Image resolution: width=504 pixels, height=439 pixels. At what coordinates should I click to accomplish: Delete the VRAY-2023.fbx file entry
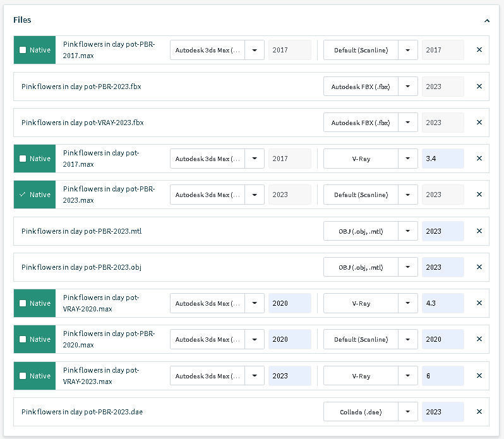click(x=479, y=123)
